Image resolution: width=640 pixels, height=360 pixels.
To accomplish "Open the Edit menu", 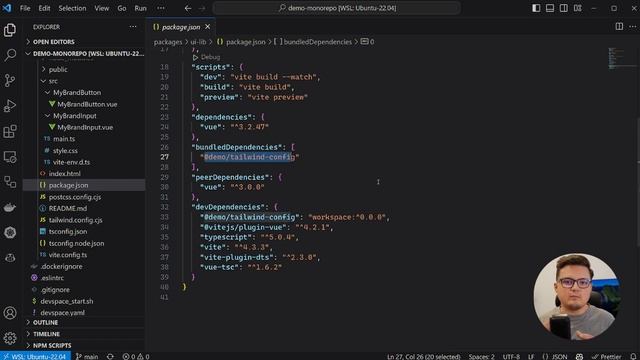I will pyautogui.click(x=44, y=8).
